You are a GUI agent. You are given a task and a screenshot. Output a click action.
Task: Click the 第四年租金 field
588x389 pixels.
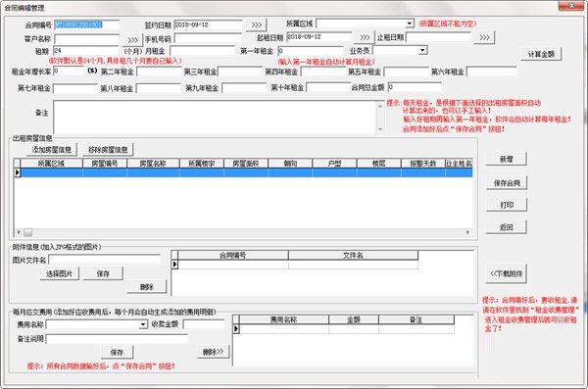[322, 72]
